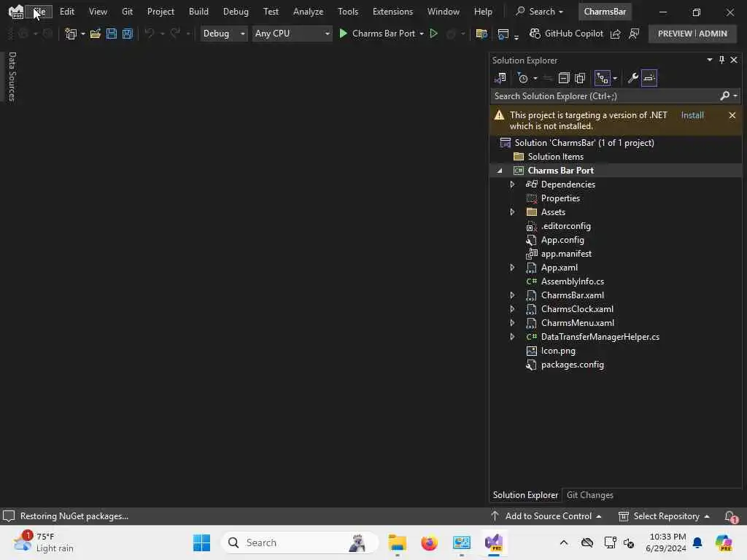Switch to the Git Changes tab
The width and height of the screenshot is (747, 560).
pos(589,495)
